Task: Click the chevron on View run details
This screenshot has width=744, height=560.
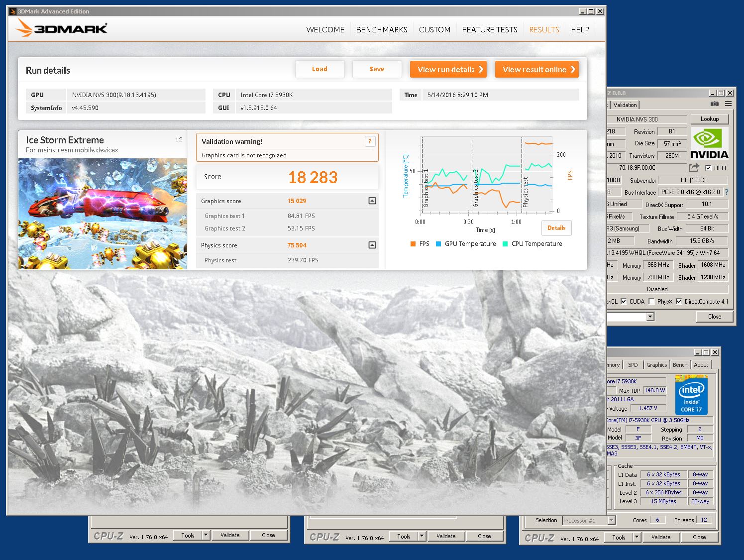Action: 481,70
